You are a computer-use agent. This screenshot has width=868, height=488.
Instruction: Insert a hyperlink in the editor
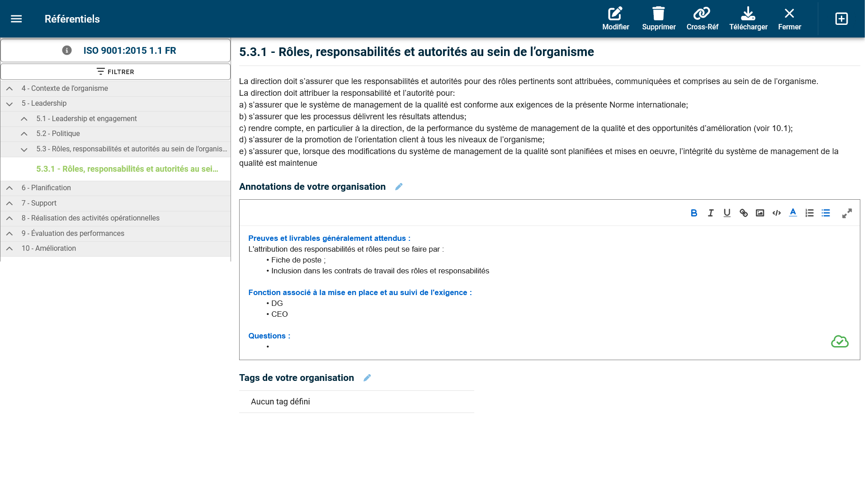[744, 213]
